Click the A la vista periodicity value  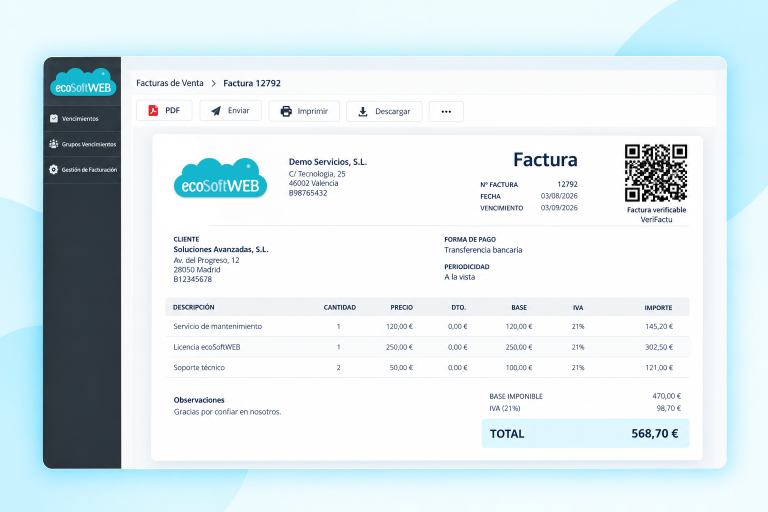[x=459, y=277]
